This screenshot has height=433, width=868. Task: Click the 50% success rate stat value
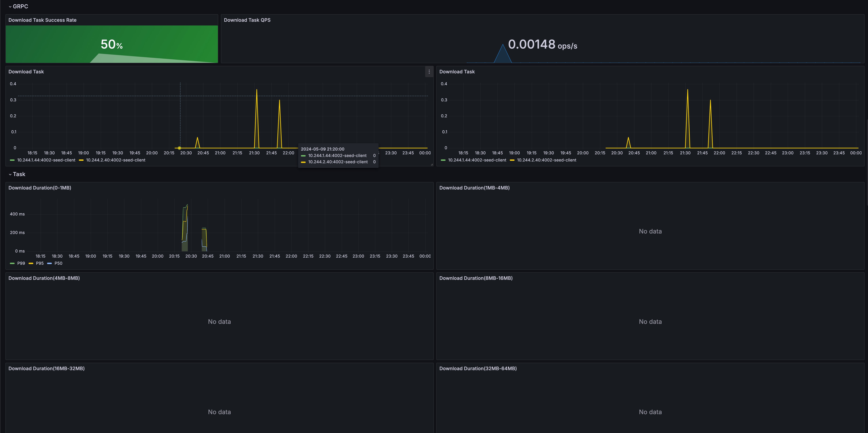111,44
